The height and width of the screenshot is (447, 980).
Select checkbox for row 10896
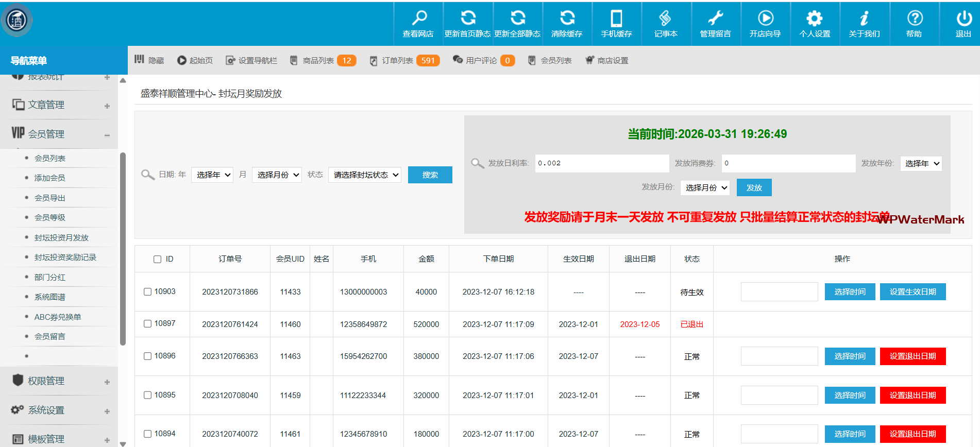coord(147,356)
